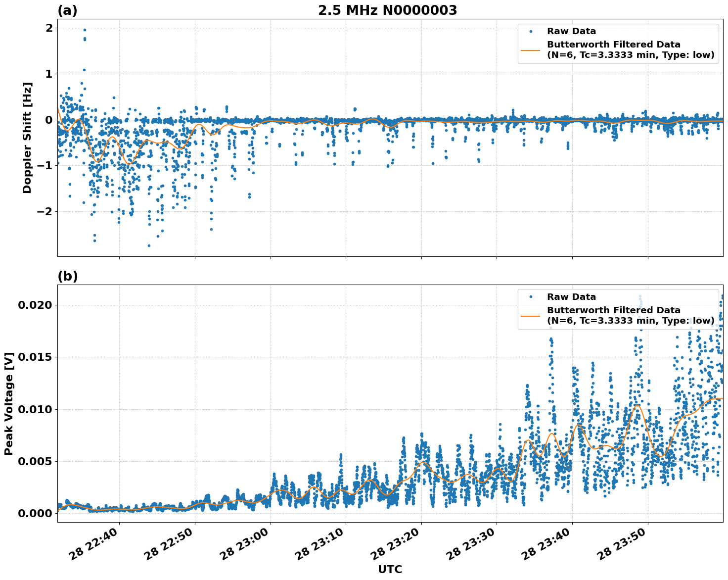Screen dimensions: 728x580
Task: Click the orange curve peak near 23:40 in panel (b)
Action: coord(578,424)
